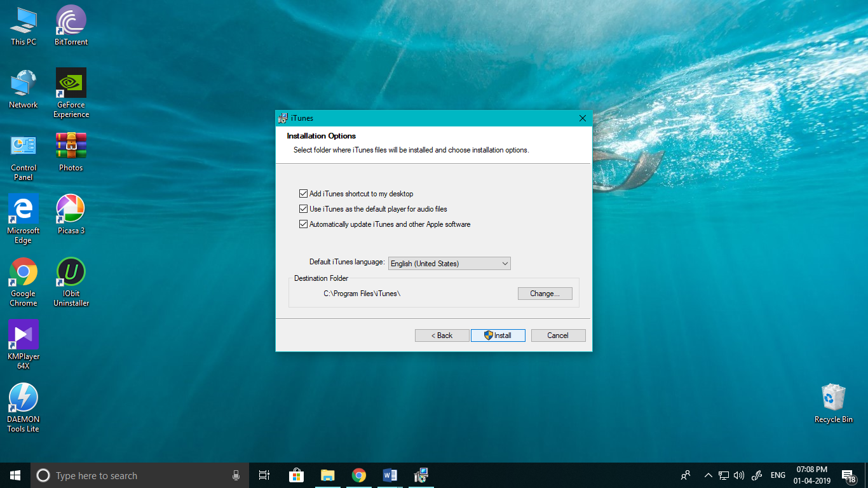Open Chrome from the taskbar
Image resolution: width=868 pixels, height=488 pixels.
[x=359, y=475]
